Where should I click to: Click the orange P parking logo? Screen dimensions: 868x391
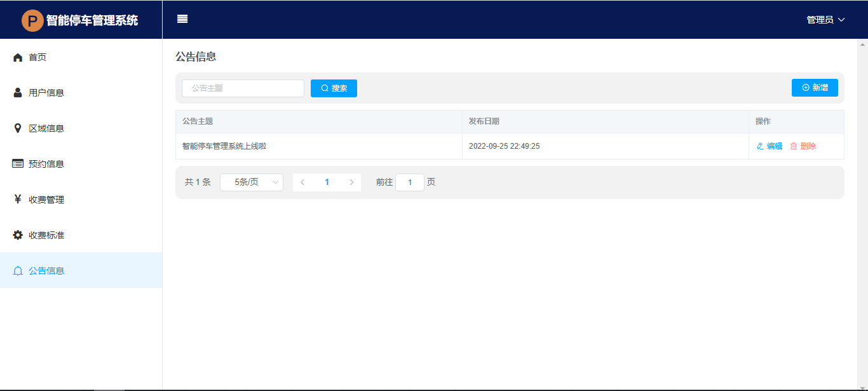[x=32, y=20]
